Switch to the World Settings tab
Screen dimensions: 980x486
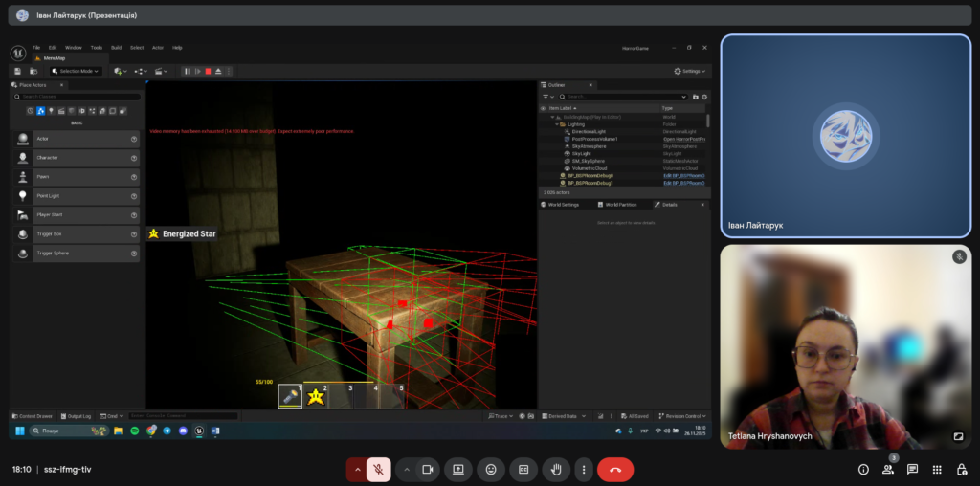point(562,205)
